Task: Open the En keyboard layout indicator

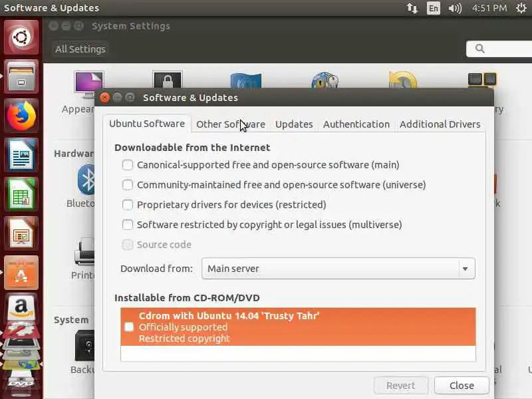Action: pos(434,8)
